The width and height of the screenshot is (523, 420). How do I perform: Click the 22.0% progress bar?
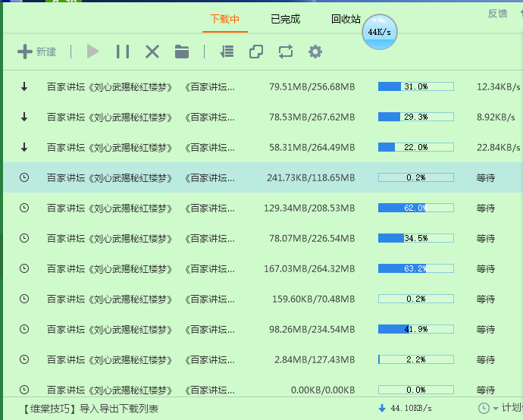(416, 147)
